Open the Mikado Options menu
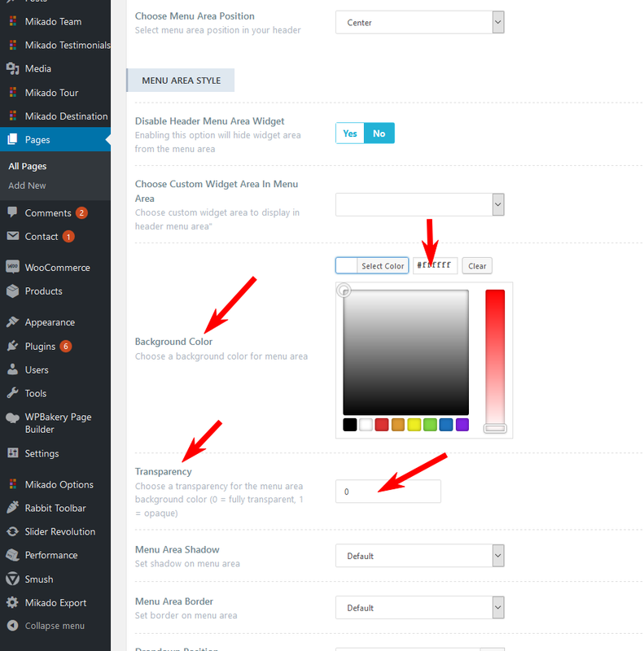 tap(59, 484)
